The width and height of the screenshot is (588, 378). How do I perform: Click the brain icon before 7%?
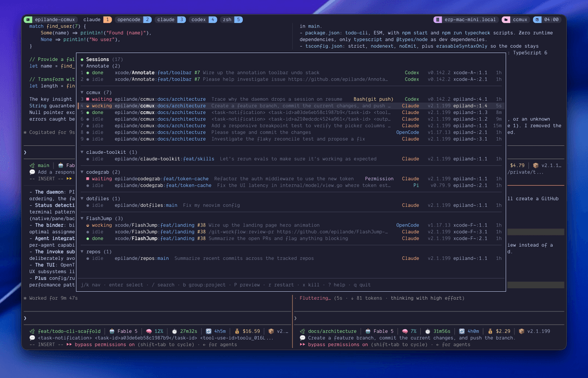tap(405, 331)
